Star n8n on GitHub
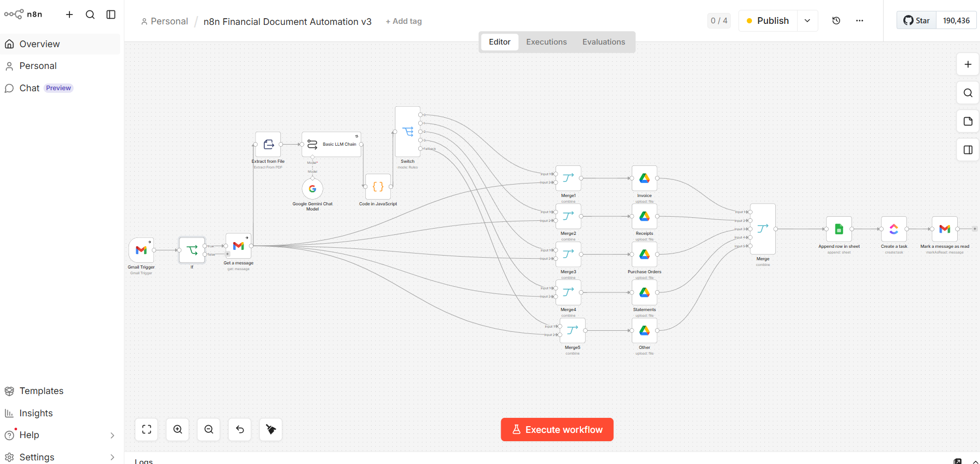Viewport: 980px width, 464px height. click(x=917, y=21)
